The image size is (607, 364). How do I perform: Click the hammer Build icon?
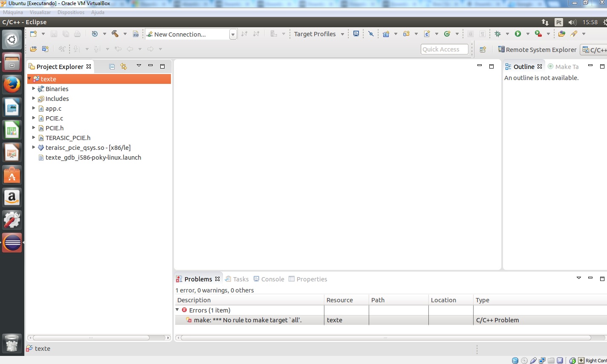click(x=115, y=34)
